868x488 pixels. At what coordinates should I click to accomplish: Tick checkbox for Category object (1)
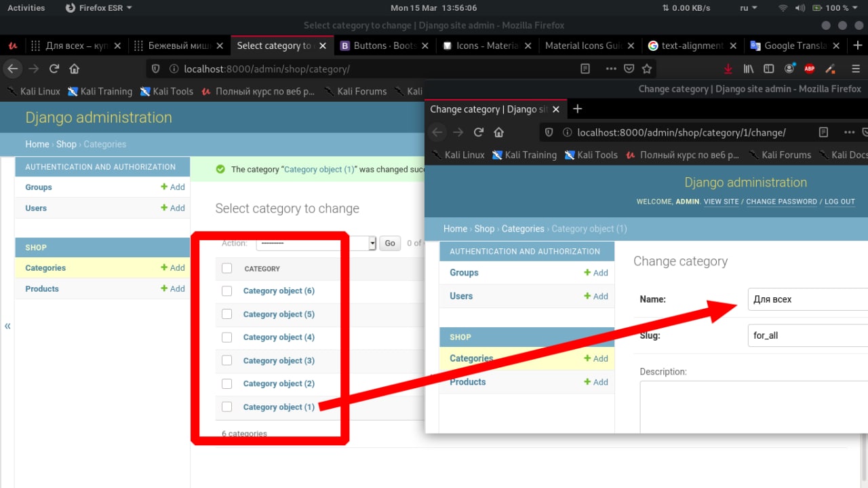tap(227, 407)
